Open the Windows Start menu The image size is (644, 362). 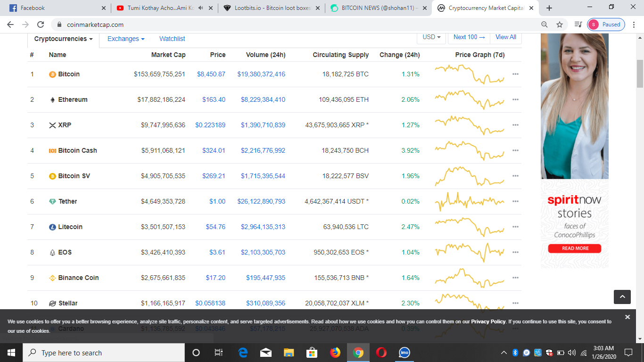pos(11,353)
